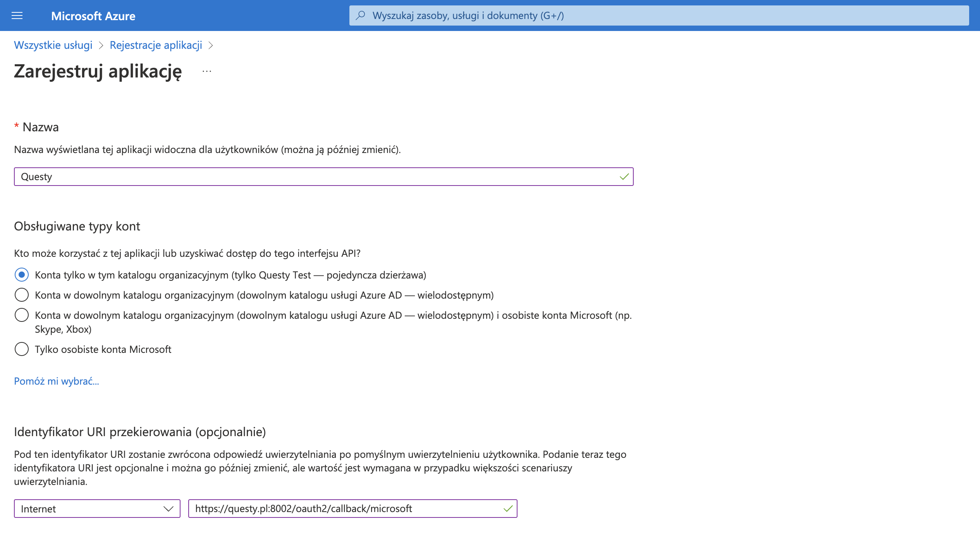Click the Microsoft Azure home title

coord(93,16)
